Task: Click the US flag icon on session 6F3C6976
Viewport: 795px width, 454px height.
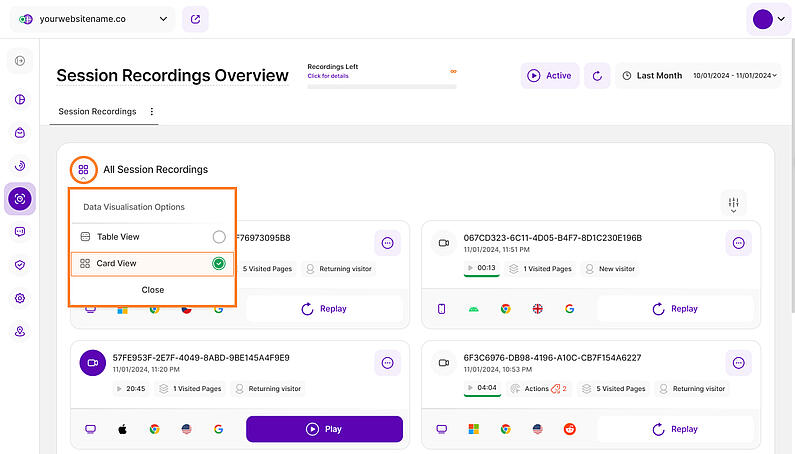Action: click(538, 429)
